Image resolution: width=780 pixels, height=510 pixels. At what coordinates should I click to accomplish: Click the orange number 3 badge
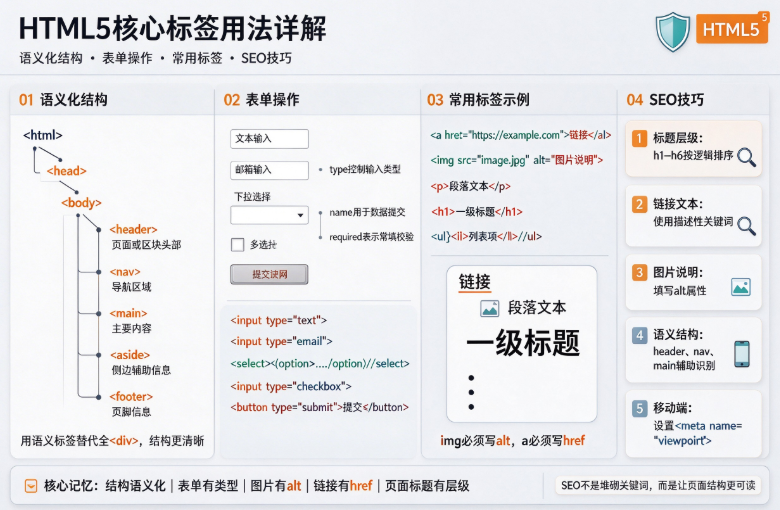coord(639,272)
